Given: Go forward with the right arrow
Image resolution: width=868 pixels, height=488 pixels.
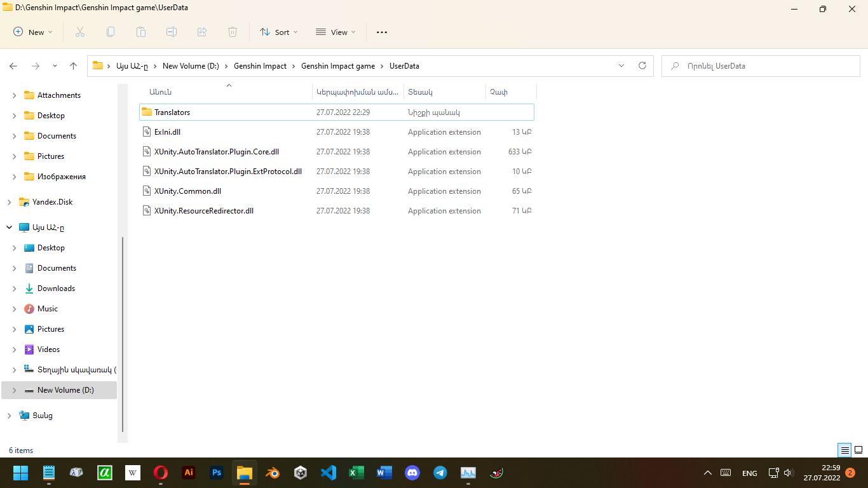Looking at the screenshot, I should point(36,66).
